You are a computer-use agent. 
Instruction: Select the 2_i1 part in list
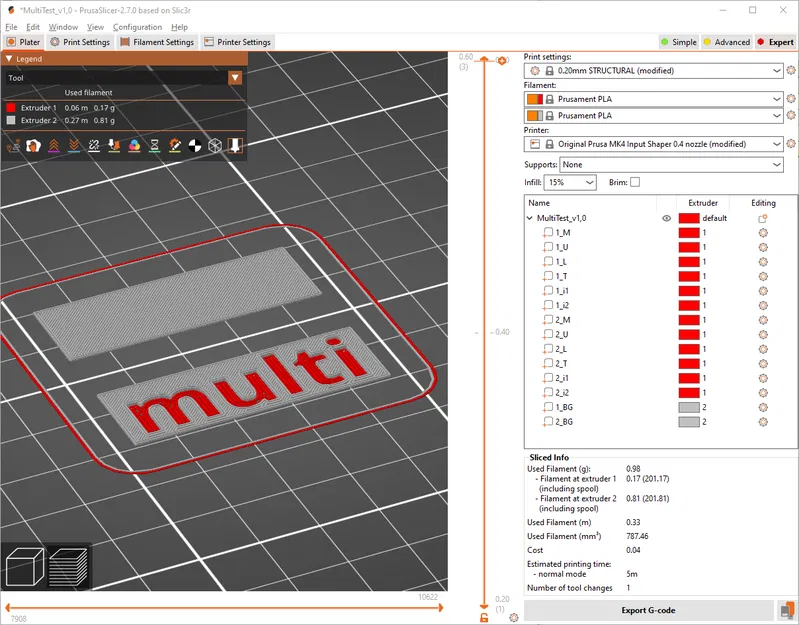(x=562, y=378)
